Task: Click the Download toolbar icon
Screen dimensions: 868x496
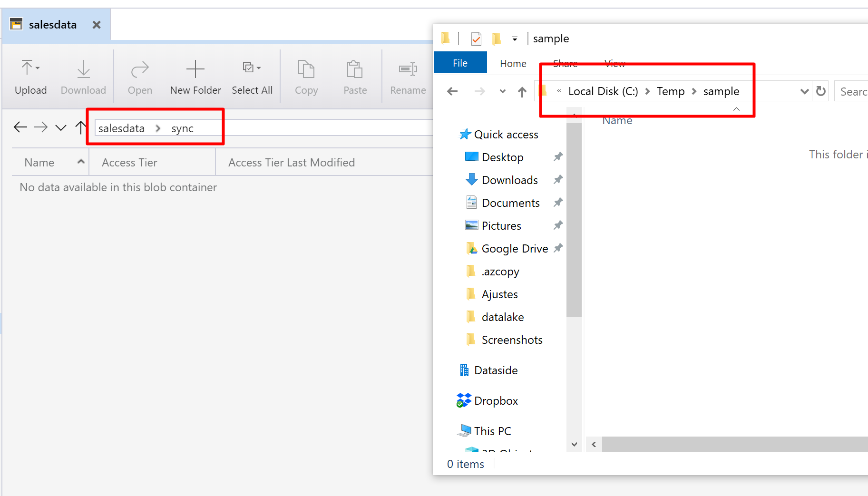Action: click(x=83, y=77)
